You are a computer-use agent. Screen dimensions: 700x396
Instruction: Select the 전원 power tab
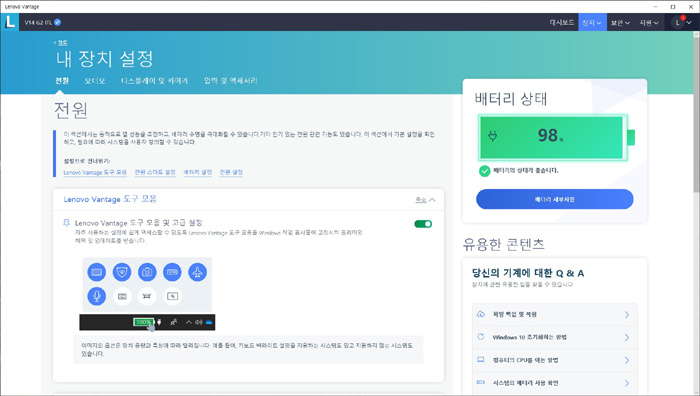(62, 80)
